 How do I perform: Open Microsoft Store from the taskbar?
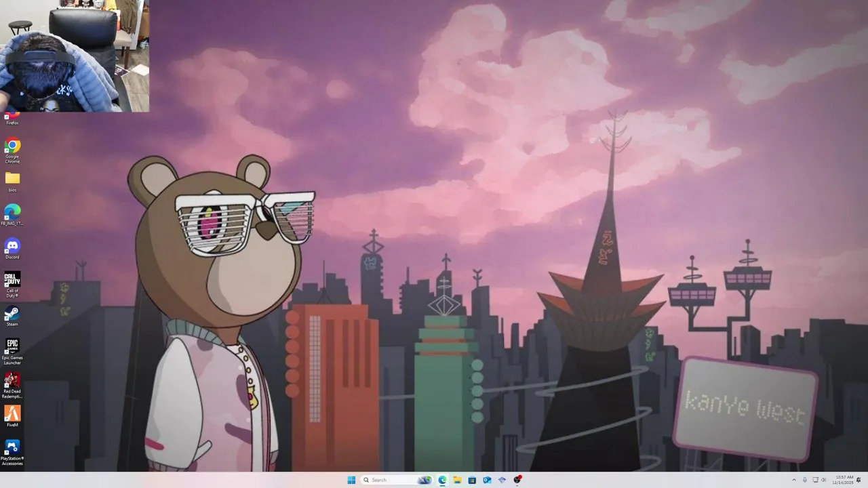click(x=472, y=480)
